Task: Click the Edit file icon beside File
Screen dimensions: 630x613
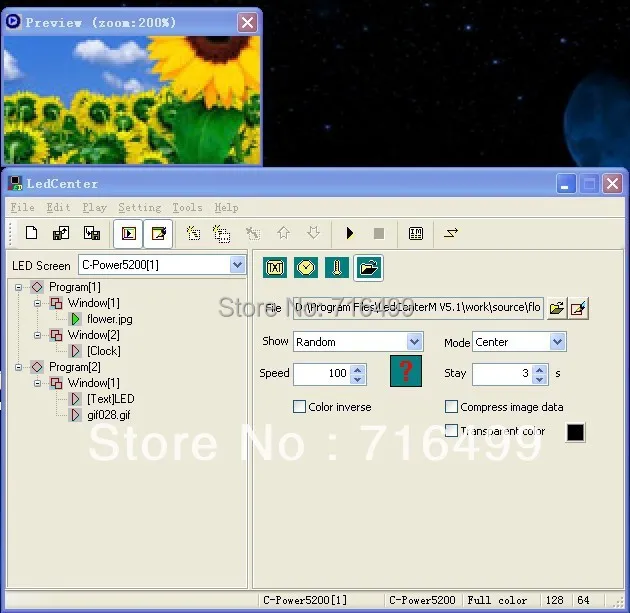Action: click(579, 309)
